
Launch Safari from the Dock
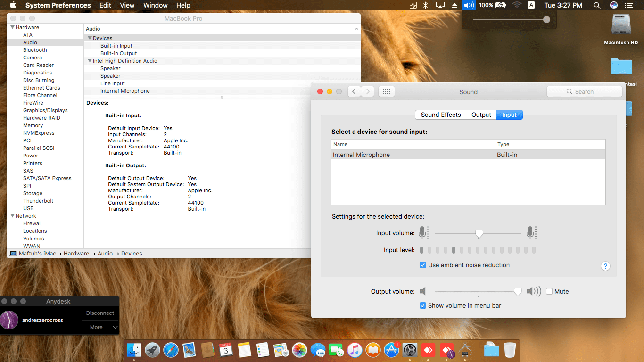point(171,350)
